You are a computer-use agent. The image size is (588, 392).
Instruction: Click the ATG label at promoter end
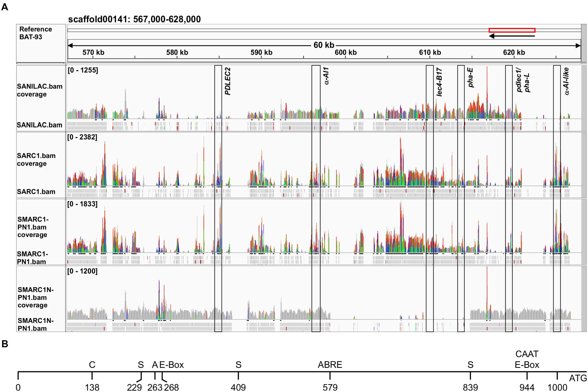(x=578, y=378)
